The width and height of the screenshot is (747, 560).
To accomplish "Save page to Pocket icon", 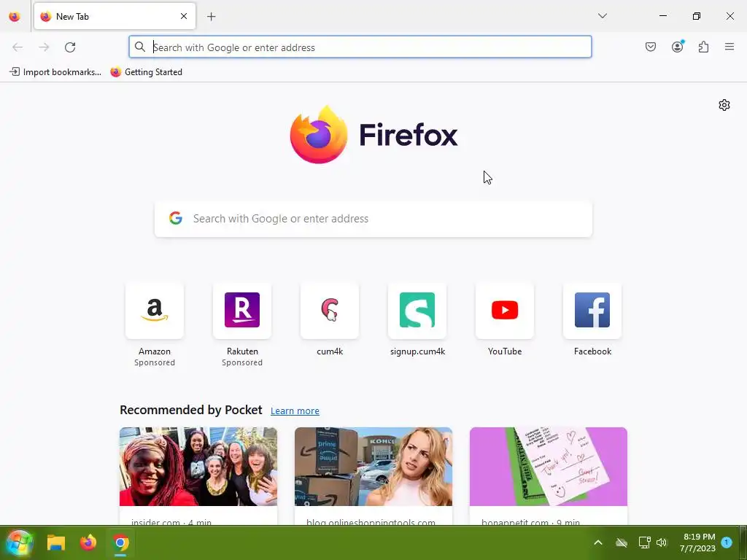I will pos(651,47).
